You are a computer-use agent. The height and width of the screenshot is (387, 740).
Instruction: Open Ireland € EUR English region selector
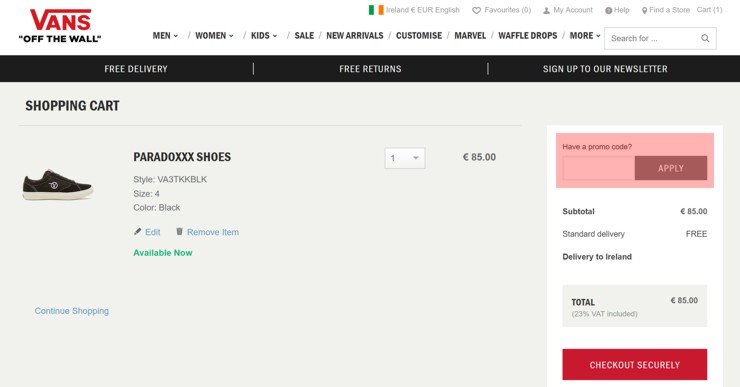[414, 10]
